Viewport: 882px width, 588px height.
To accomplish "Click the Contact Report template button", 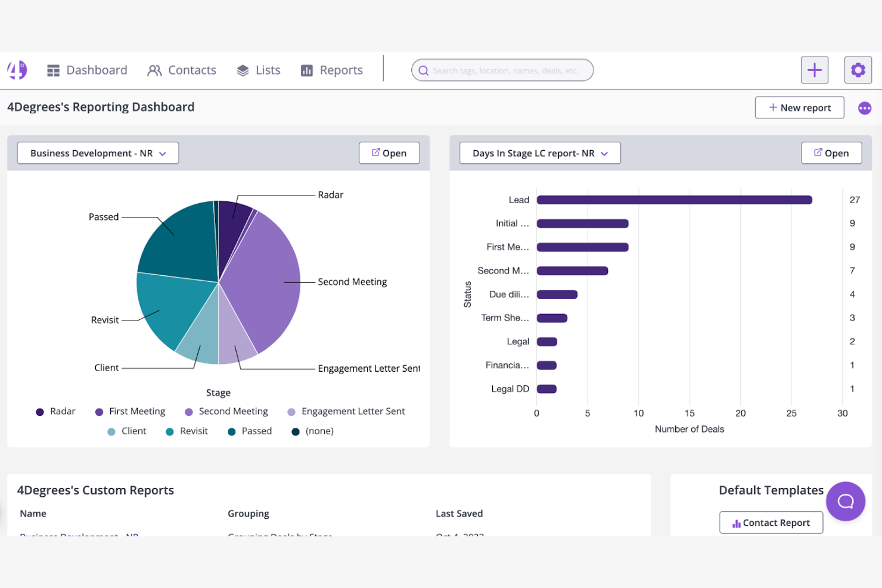I will [771, 522].
